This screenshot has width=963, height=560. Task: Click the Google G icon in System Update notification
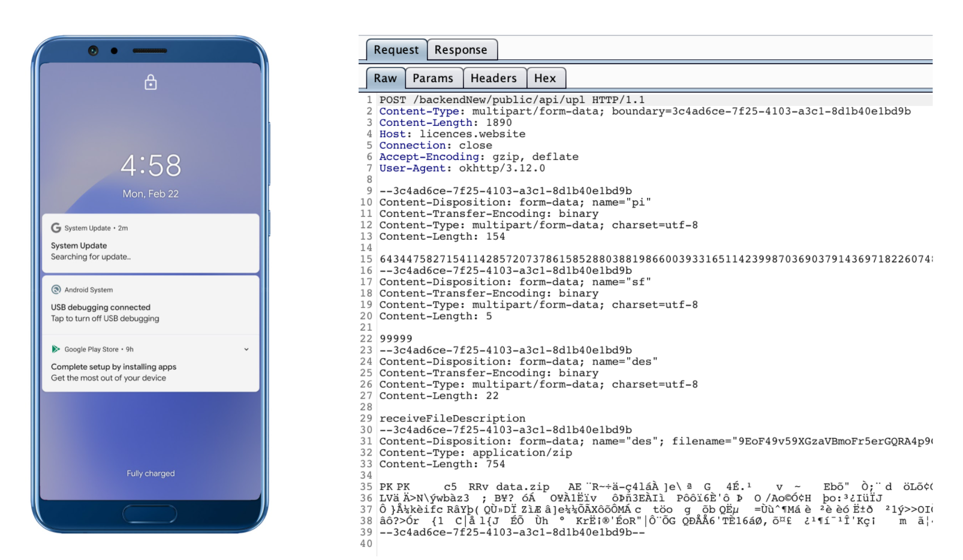click(56, 228)
